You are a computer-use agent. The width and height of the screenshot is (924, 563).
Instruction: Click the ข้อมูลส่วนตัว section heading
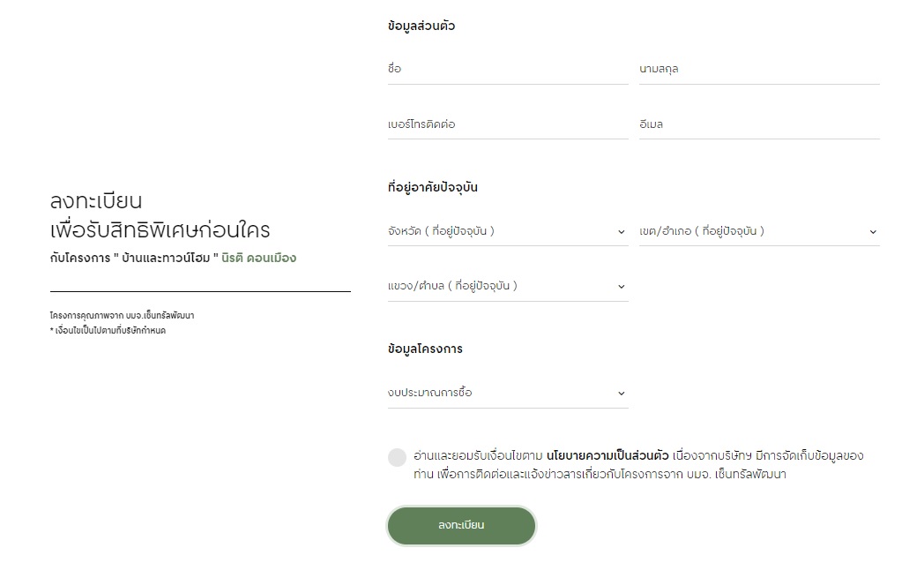tap(421, 26)
